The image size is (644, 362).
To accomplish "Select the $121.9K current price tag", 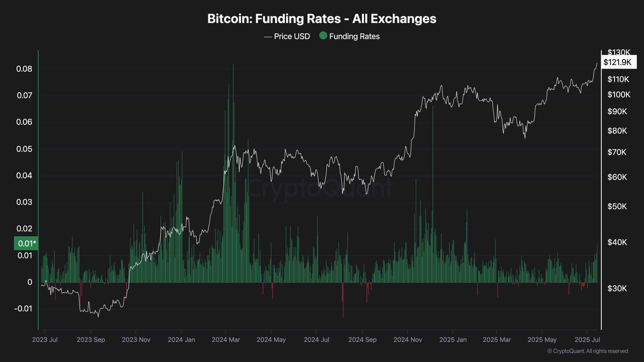I will click(x=619, y=62).
